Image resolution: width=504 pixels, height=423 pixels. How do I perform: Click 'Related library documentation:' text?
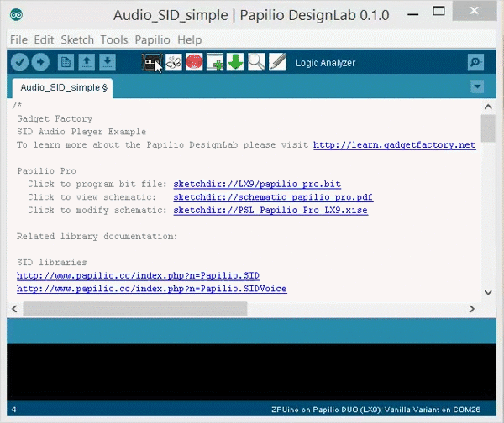click(x=97, y=237)
